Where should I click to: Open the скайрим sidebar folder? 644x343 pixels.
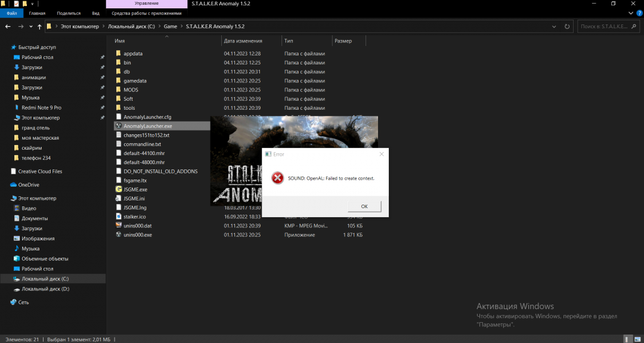click(32, 148)
